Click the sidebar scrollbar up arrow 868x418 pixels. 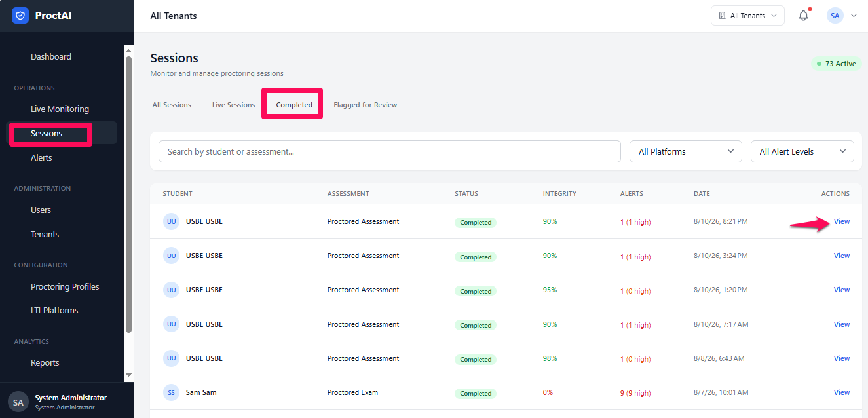[129, 50]
